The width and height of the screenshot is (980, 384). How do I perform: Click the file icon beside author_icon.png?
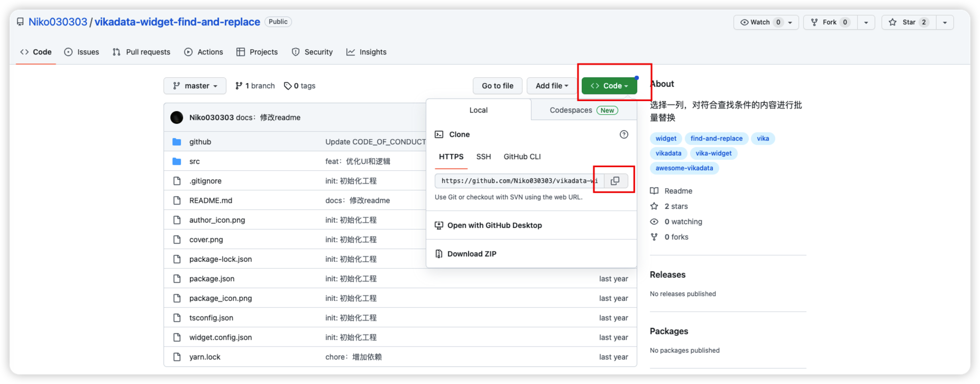click(x=177, y=220)
